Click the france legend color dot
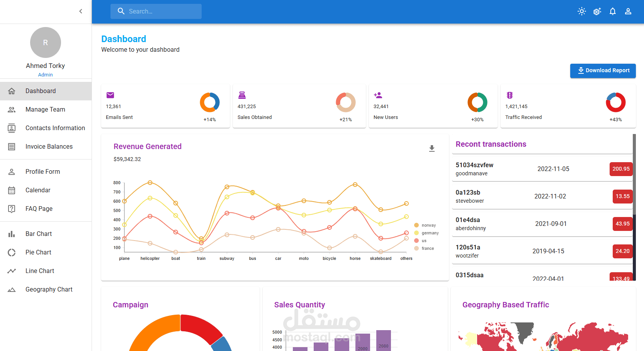This screenshot has height=351, width=644. click(x=416, y=248)
